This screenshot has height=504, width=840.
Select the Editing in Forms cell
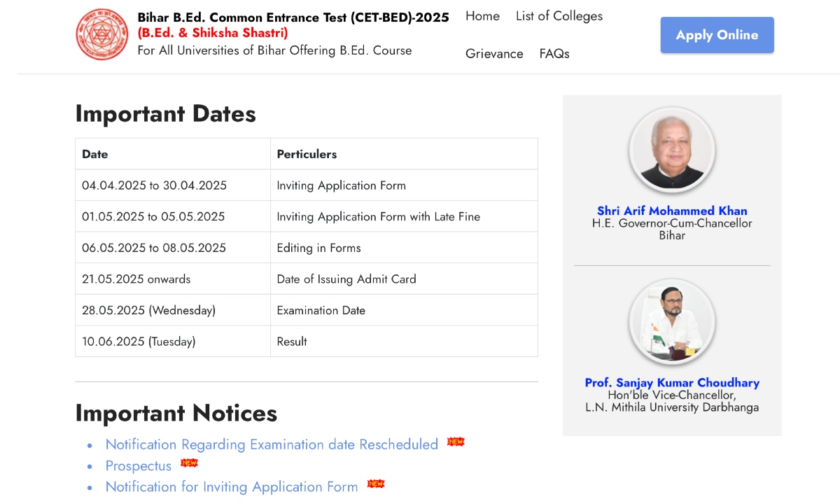404,248
